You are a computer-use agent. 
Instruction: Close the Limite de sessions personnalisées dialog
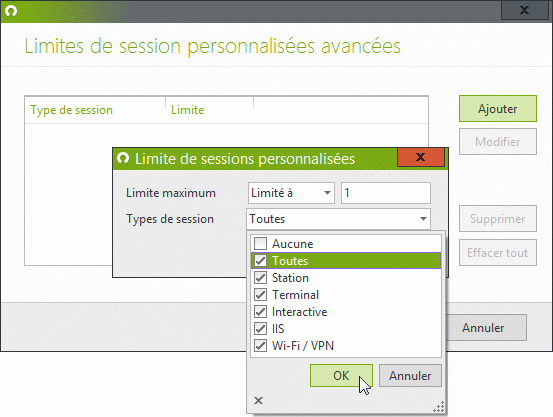tap(421, 157)
